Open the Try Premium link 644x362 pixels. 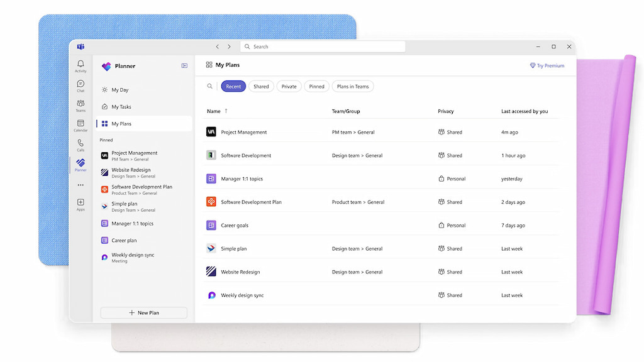point(547,65)
